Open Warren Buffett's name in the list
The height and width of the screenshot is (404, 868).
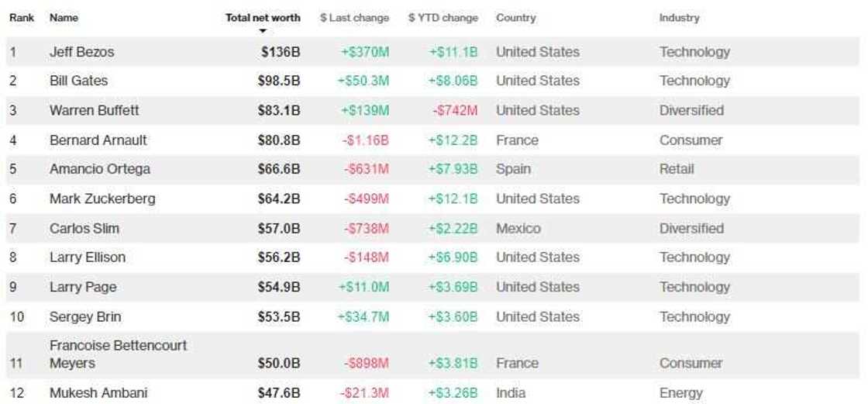(94, 110)
